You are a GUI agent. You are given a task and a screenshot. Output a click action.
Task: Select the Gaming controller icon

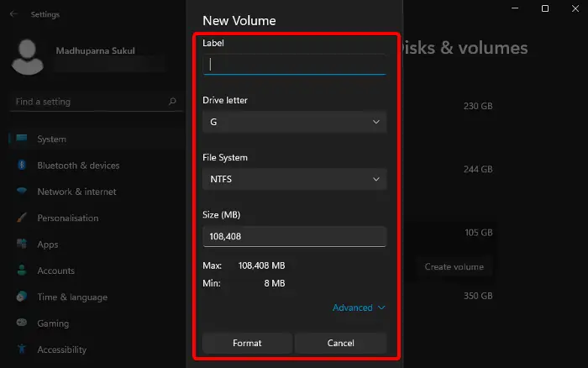pos(22,323)
